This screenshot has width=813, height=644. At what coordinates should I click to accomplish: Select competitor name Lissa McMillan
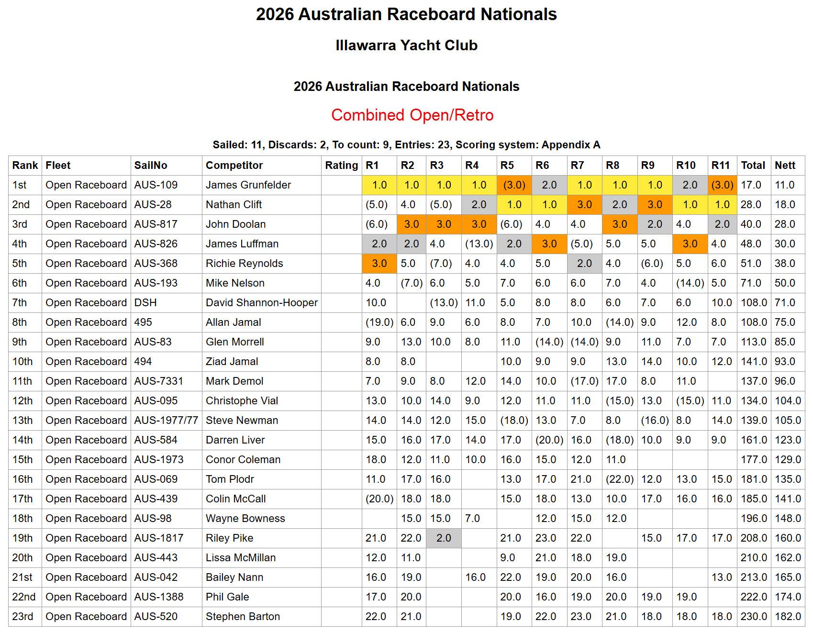(x=240, y=558)
